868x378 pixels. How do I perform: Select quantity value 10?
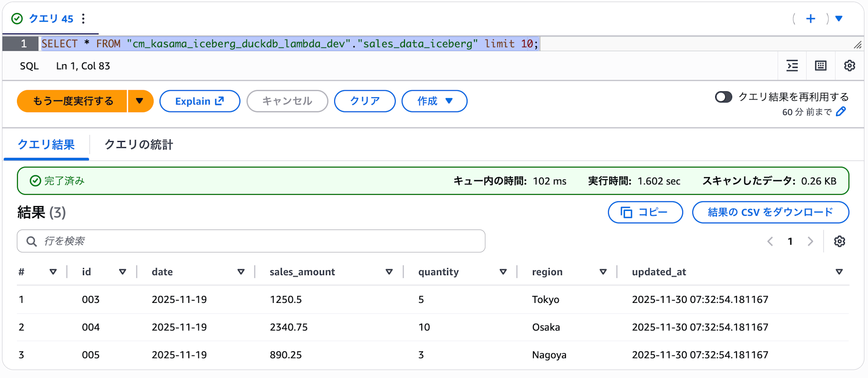(x=424, y=327)
